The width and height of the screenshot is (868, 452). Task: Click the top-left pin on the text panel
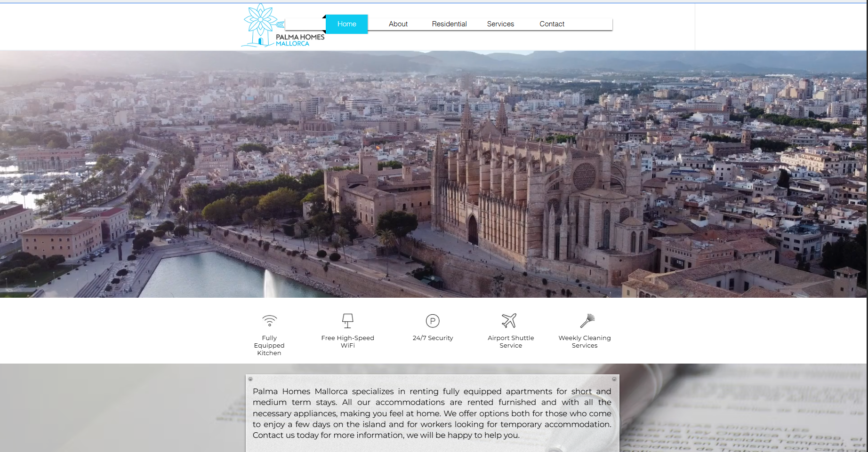(250, 379)
